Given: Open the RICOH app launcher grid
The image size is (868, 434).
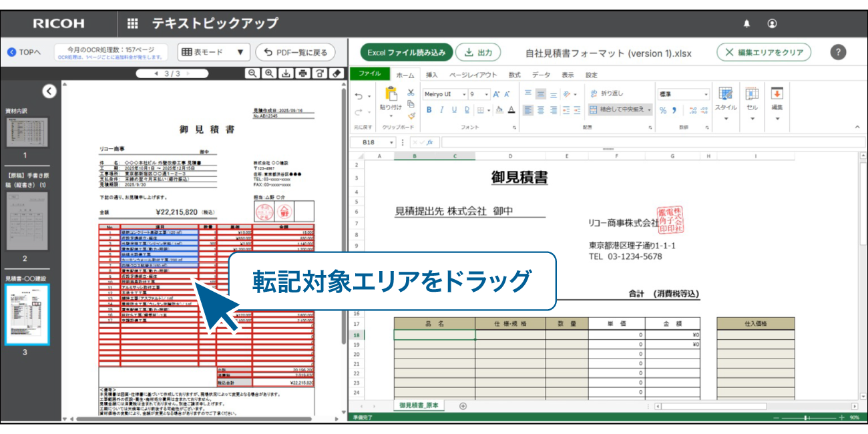Looking at the screenshot, I should coord(132,23).
